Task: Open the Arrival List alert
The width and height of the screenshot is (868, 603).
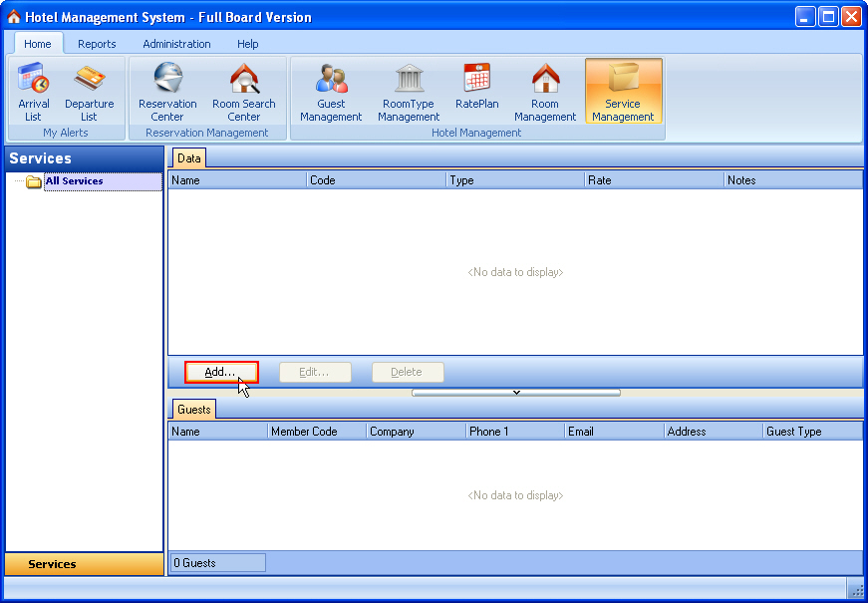Action: (x=34, y=92)
